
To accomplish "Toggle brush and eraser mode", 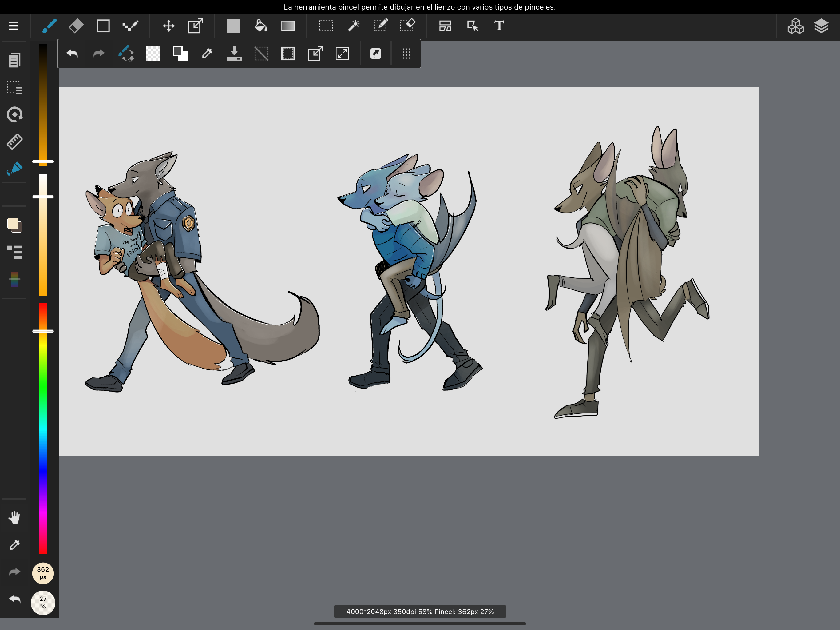I will (x=126, y=54).
